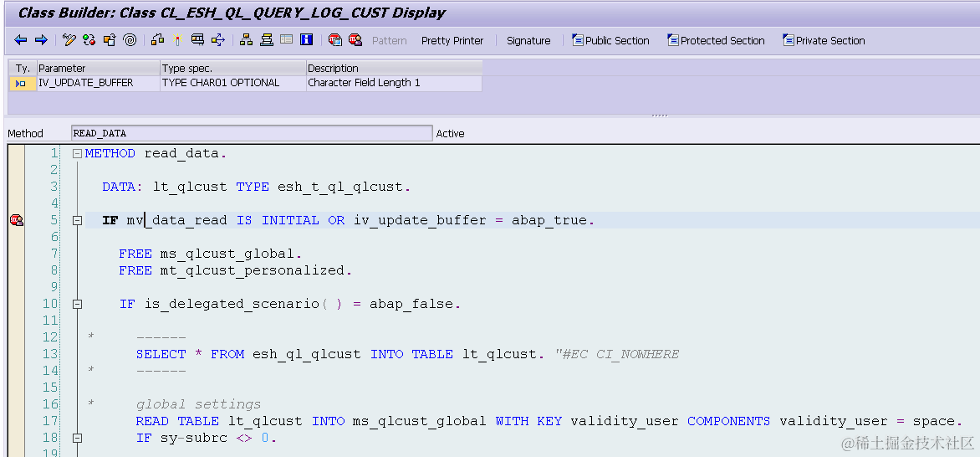
Task: Switch Display/Change mode with pencil icon
Action: [69, 40]
